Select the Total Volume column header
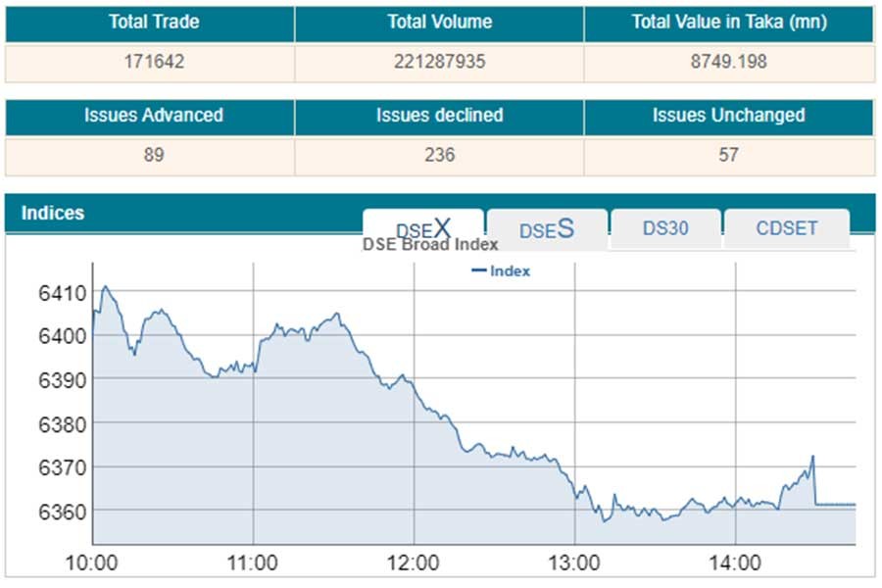Image resolution: width=882 pixels, height=588 pixels. pos(439,22)
